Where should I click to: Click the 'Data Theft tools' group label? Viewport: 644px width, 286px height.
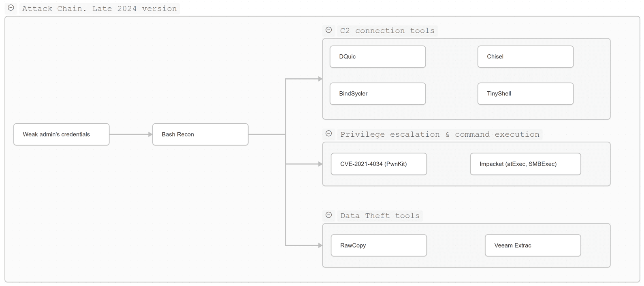tap(380, 216)
